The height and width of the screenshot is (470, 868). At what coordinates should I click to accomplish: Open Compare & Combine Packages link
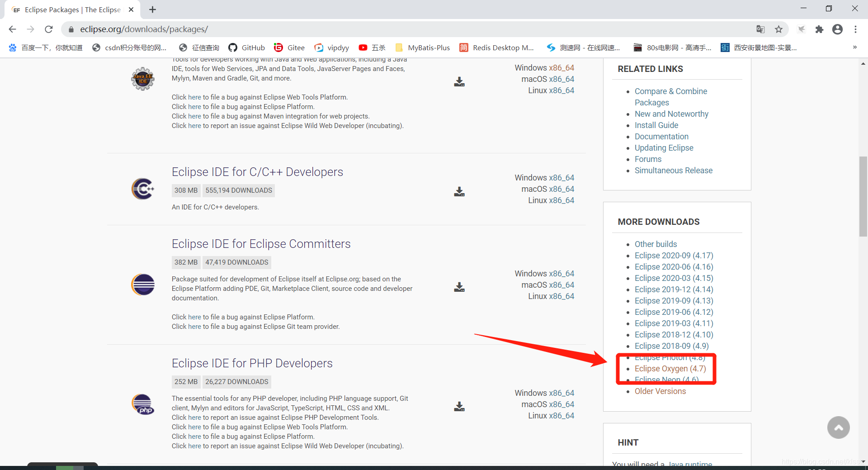[671, 97]
